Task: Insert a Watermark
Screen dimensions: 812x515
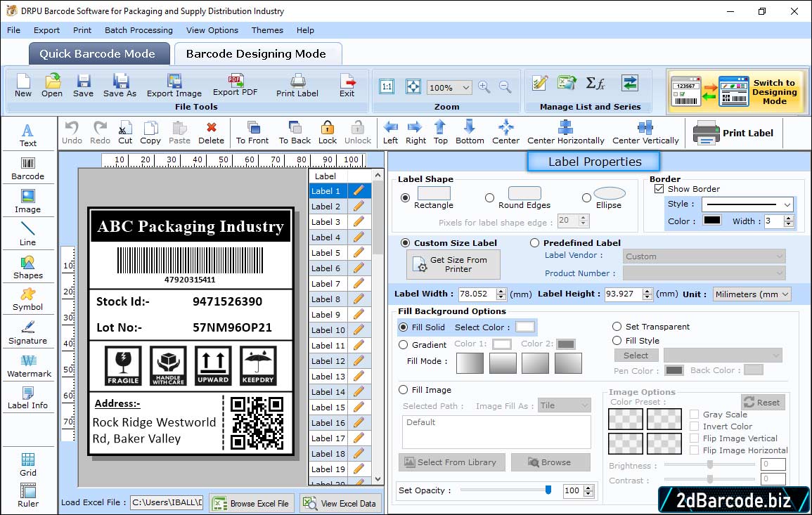Action: coord(29,365)
